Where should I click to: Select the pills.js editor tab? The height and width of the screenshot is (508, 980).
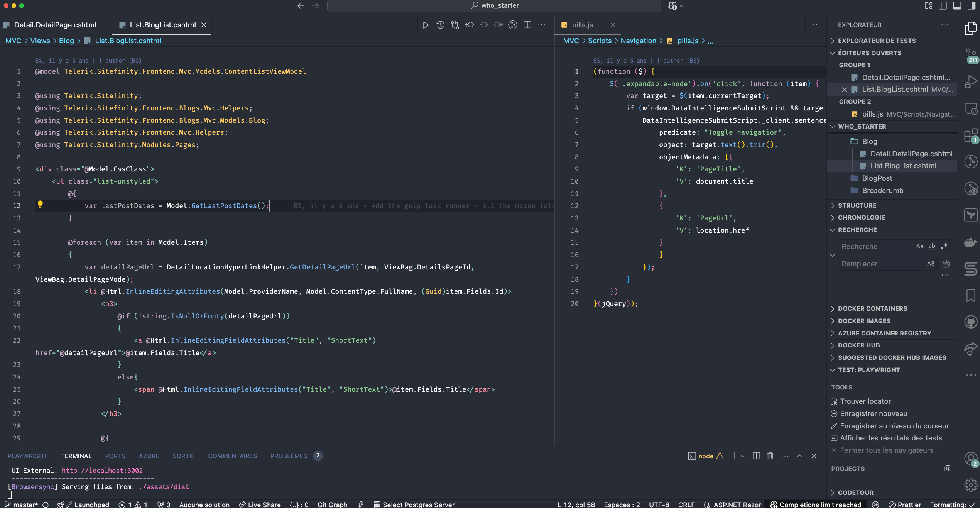pos(582,25)
